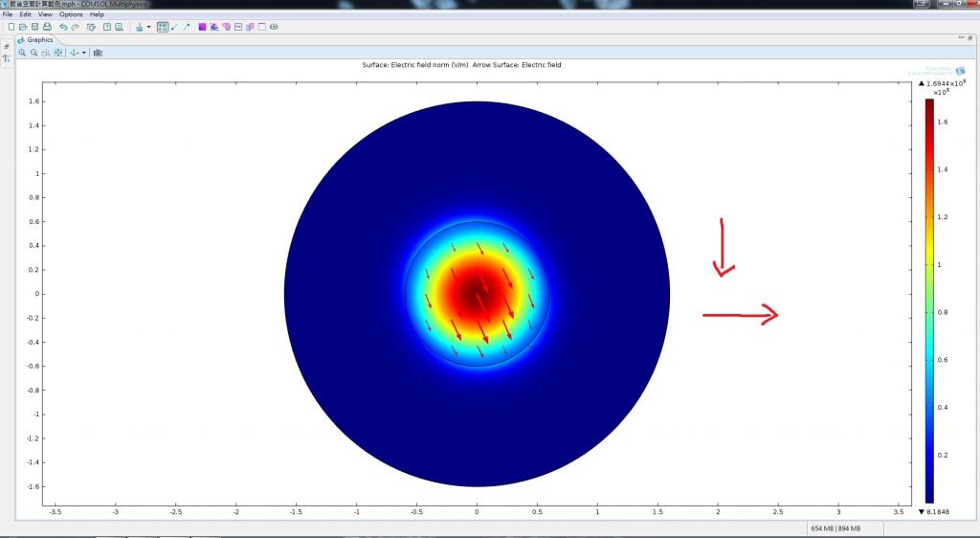Viewport: 980px width, 538px height.
Task: Click the axis orientation view icon
Action: pyautogui.click(x=74, y=53)
